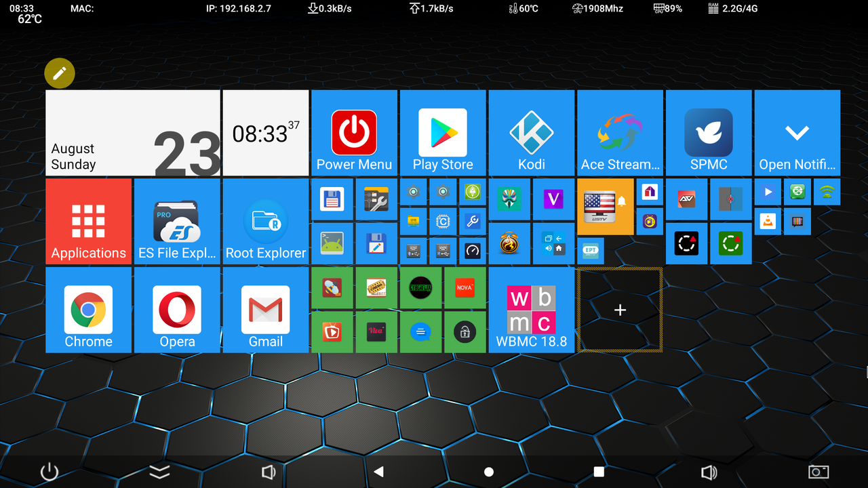The width and height of the screenshot is (868, 488).
Task: Launch the blue play arrow video player
Action: pyautogui.click(x=768, y=192)
